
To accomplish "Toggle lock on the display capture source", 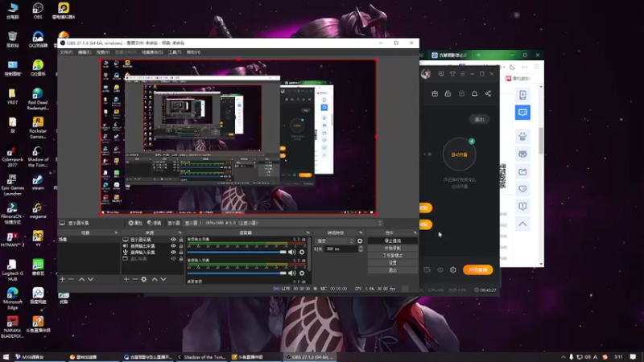I will point(180,240).
